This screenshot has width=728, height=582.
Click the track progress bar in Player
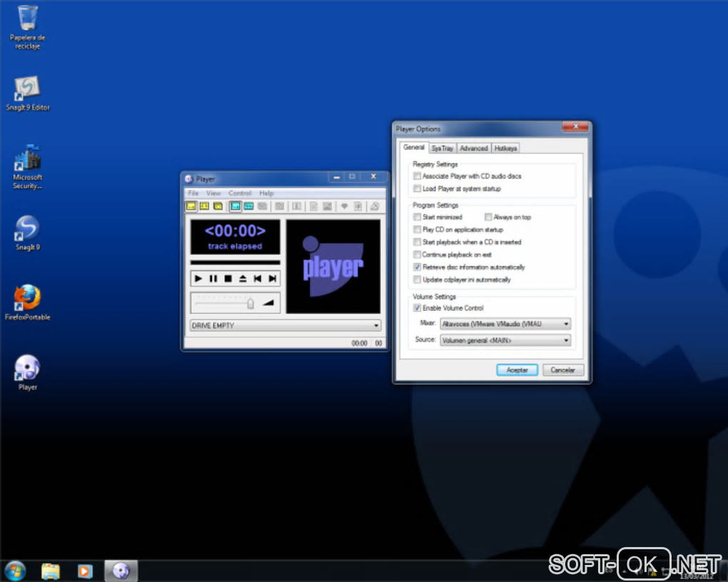[x=235, y=262]
